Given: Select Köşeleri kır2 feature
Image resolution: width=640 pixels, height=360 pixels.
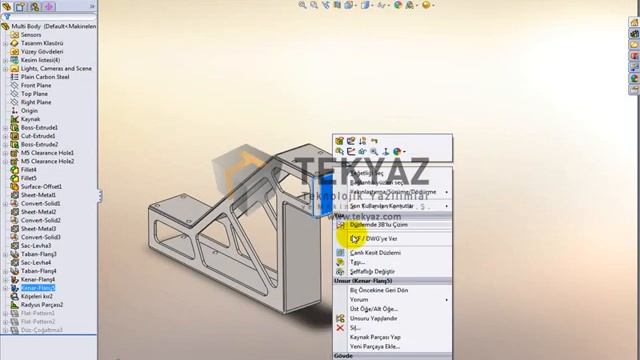Looking at the screenshot, I should [37, 296].
